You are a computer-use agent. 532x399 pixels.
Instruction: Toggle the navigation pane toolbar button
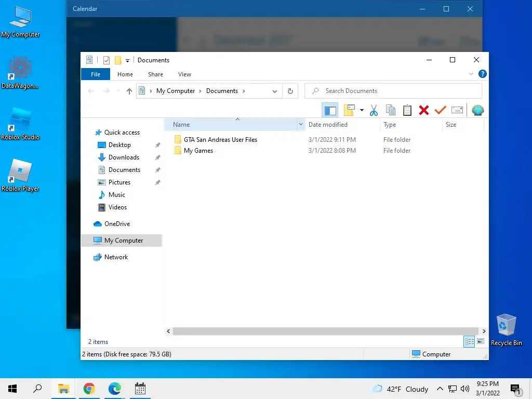click(x=330, y=110)
